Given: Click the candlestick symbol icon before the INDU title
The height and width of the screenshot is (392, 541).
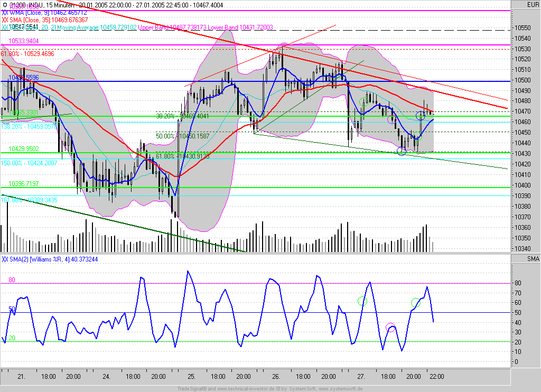Looking at the screenshot, I should point(4,5).
